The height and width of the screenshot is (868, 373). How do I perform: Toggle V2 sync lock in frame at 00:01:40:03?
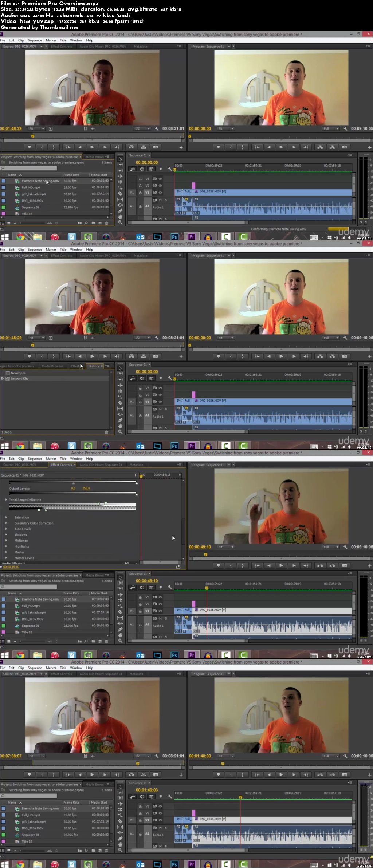click(154, 813)
